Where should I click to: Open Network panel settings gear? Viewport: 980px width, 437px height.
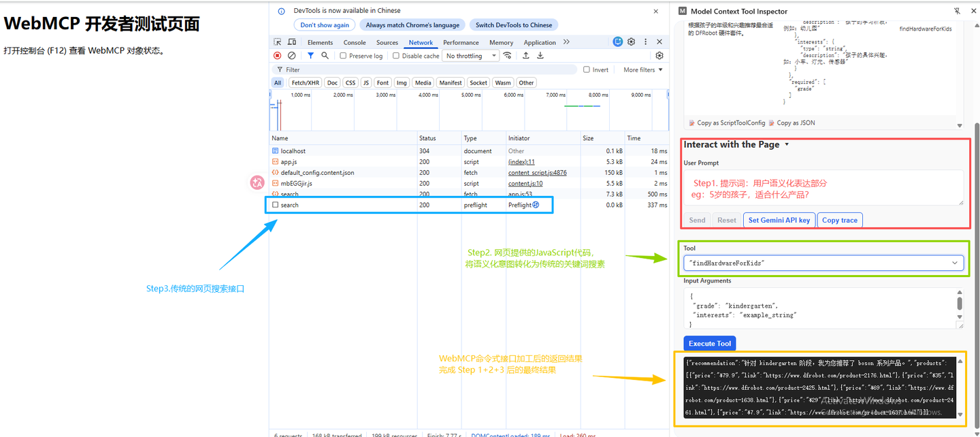pos(659,56)
